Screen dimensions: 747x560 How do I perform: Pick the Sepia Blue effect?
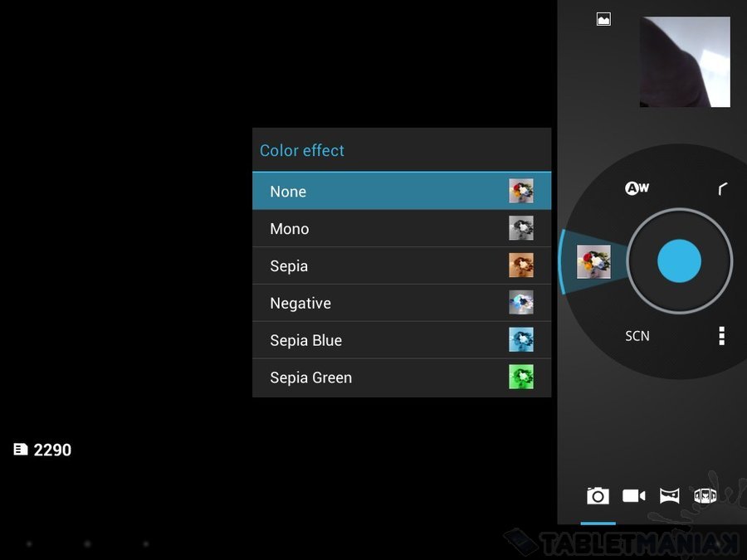[x=402, y=340]
